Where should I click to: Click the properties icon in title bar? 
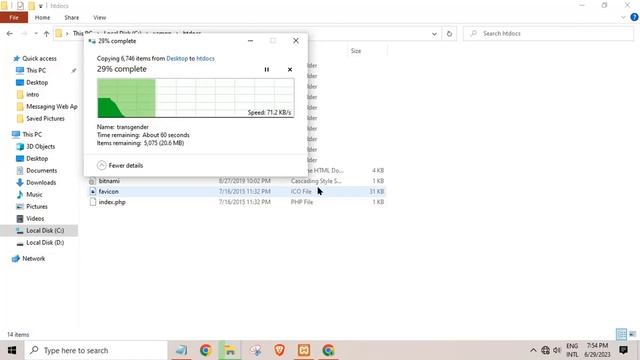coord(20,6)
